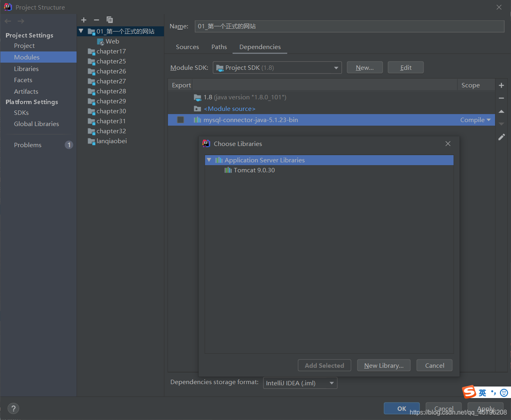Image resolution: width=511 pixels, height=420 pixels.
Task: Open Project settings section
Action: tap(24, 46)
